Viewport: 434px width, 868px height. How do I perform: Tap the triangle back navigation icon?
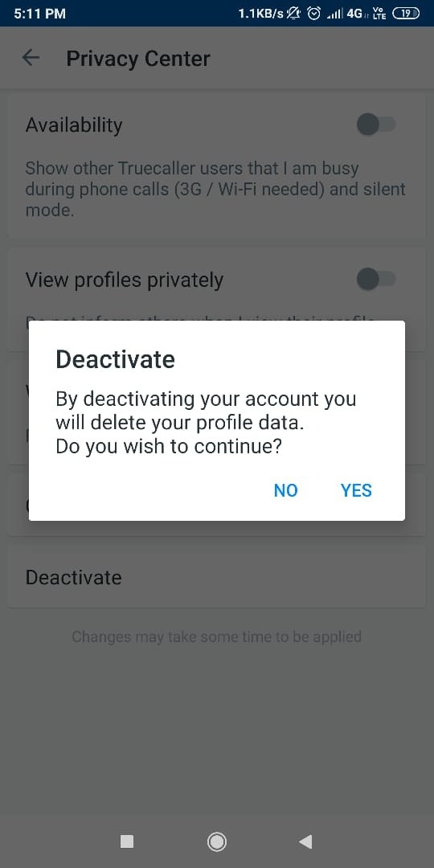[305, 842]
